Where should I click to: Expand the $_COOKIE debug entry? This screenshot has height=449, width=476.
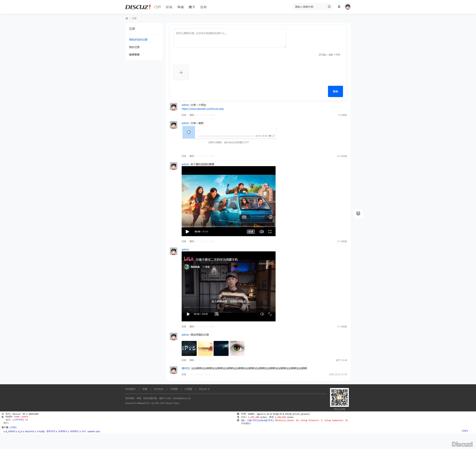10,431
